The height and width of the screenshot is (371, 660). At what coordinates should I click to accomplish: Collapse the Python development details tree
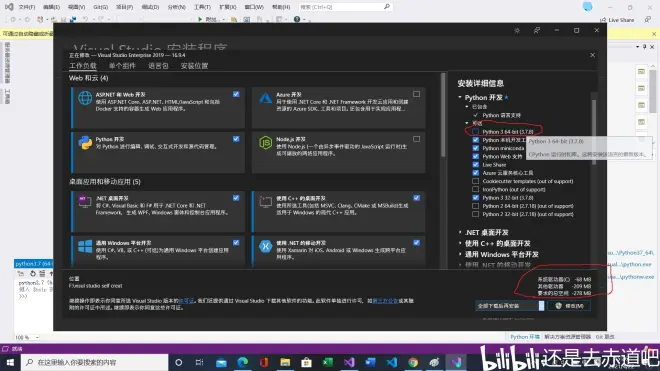tap(460, 97)
